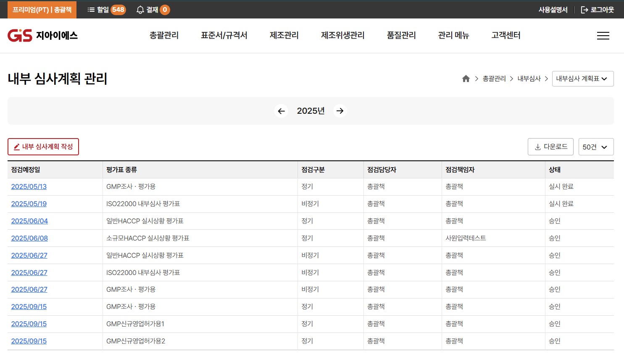Image resolution: width=624 pixels, height=364 pixels.
Task: Open the 고객센터 menu
Action: coord(506,36)
